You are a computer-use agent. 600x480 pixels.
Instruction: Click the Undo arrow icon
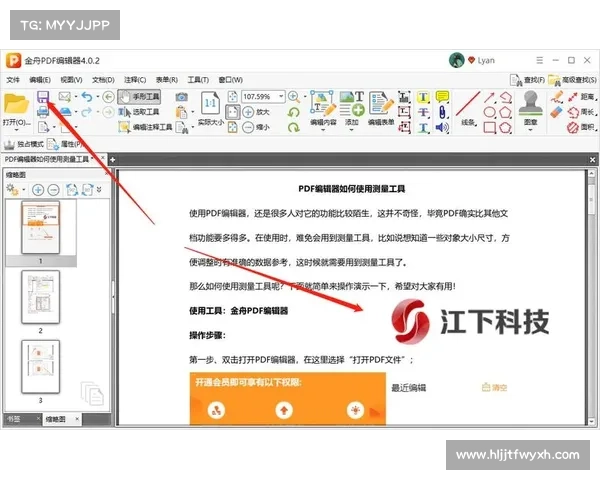click(87, 97)
